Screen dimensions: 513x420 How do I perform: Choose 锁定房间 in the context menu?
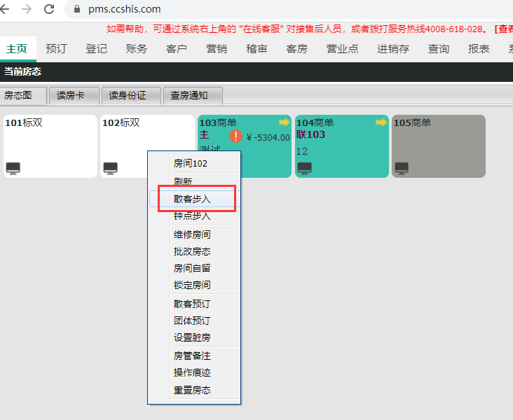pos(192,285)
